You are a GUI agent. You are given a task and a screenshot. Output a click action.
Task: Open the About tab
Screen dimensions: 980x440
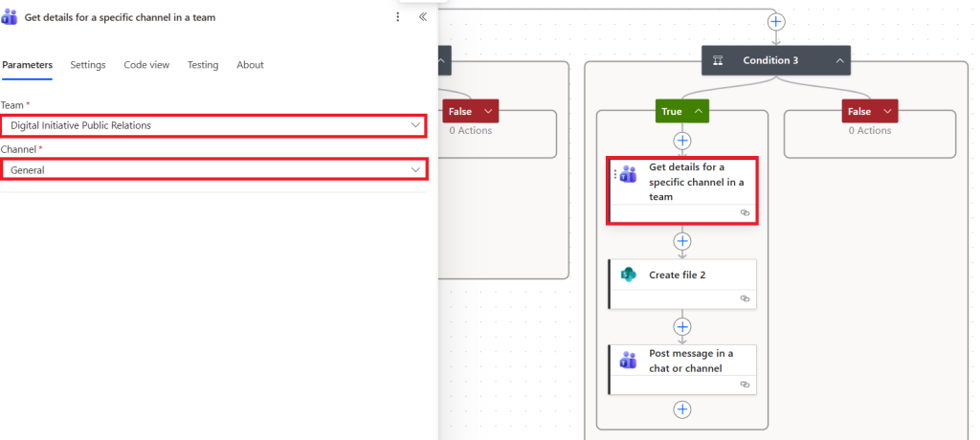(x=250, y=65)
